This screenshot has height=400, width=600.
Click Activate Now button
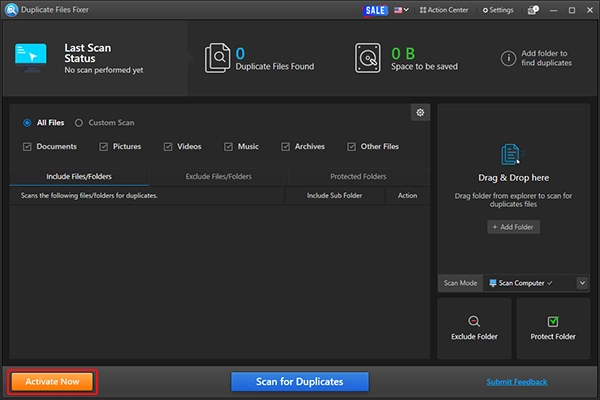point(52,382)
